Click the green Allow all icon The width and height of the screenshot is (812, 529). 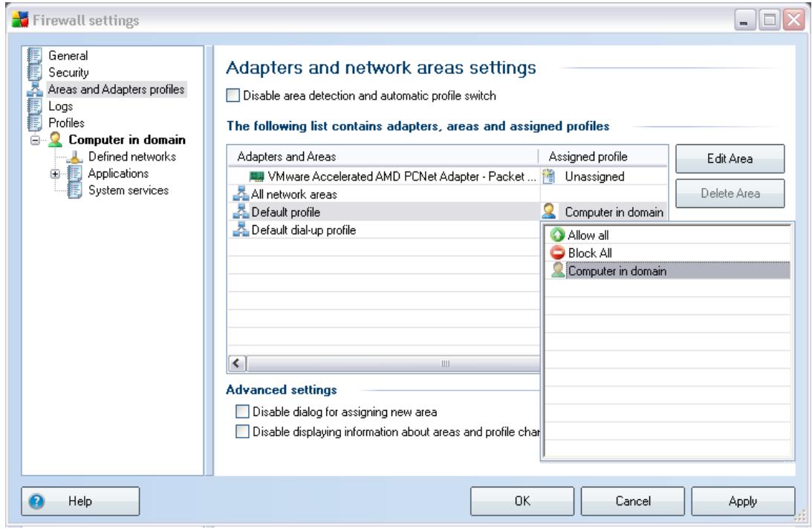coord(557,235)
